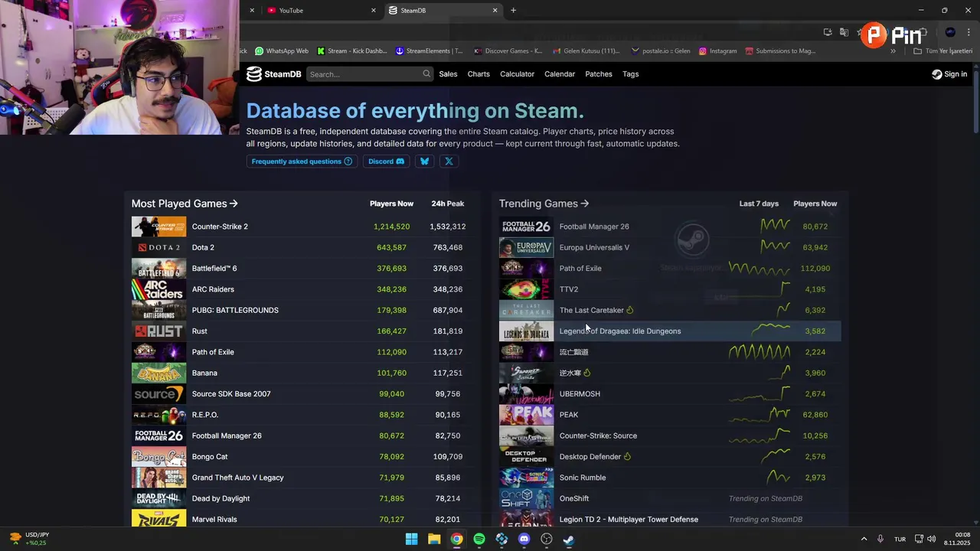This screenshot has width=980, height=551.
Task: Click the SteamDB logo in the header
Action: (273, 74)
